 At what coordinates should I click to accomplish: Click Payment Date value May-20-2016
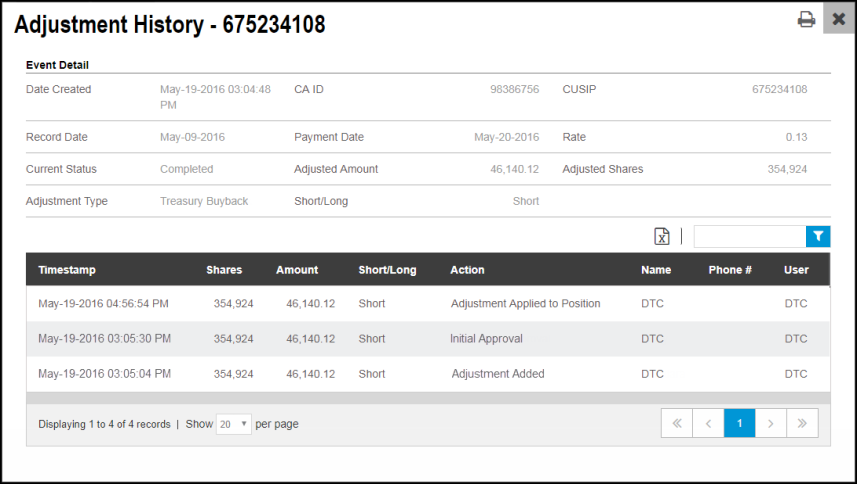point(507,137)
